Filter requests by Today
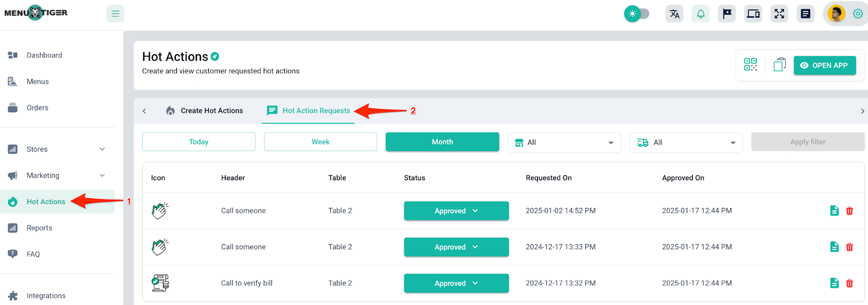 [x=199, y=142]
